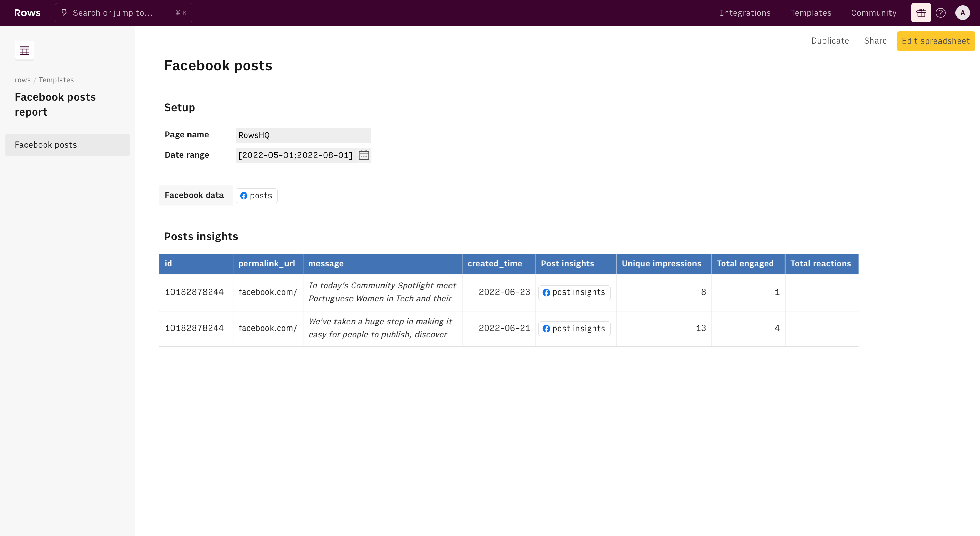Open the Templates menu item
980x536 pixels.
pyautogui.click(x=811, y=13)
